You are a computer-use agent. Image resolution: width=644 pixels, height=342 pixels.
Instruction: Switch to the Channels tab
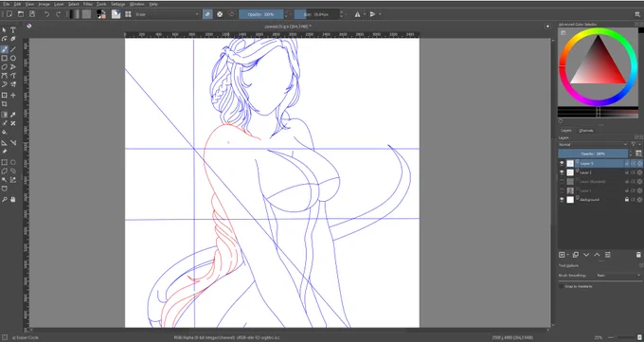(586, 131)
